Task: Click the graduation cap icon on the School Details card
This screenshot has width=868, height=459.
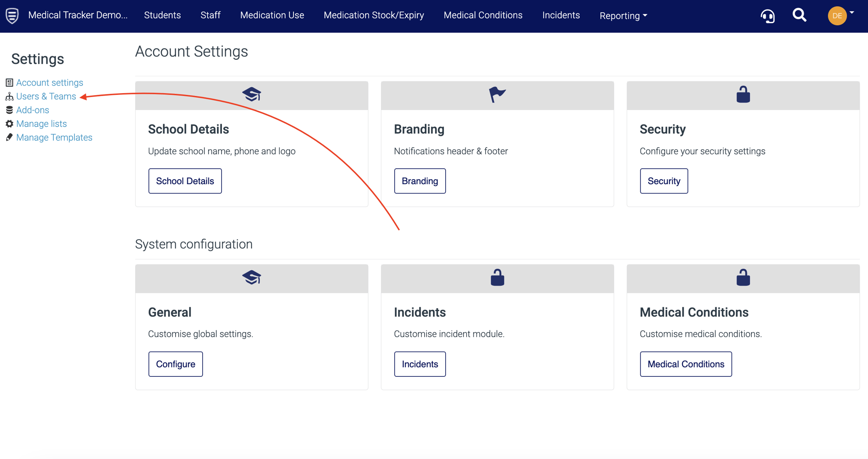Action: [251, 94]
